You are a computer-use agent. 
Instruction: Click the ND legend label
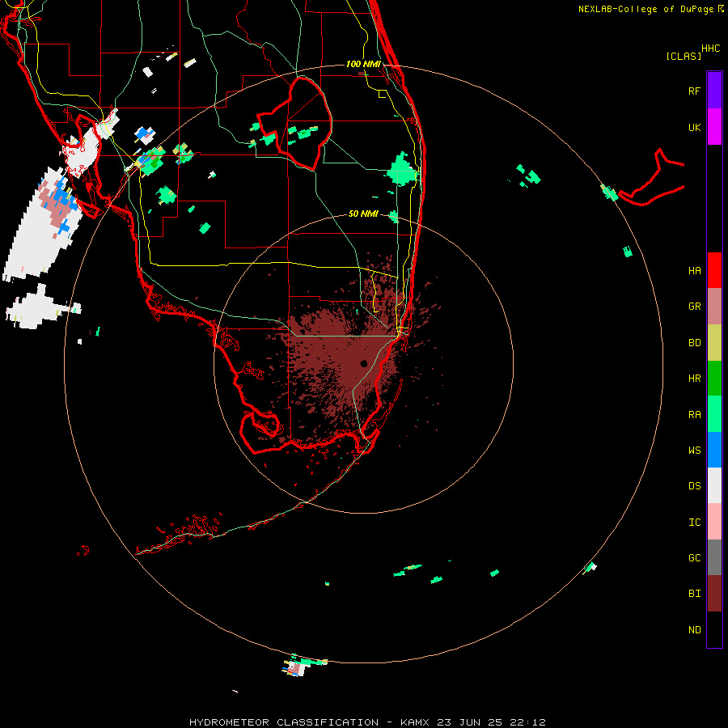click(x=694, y=630)
